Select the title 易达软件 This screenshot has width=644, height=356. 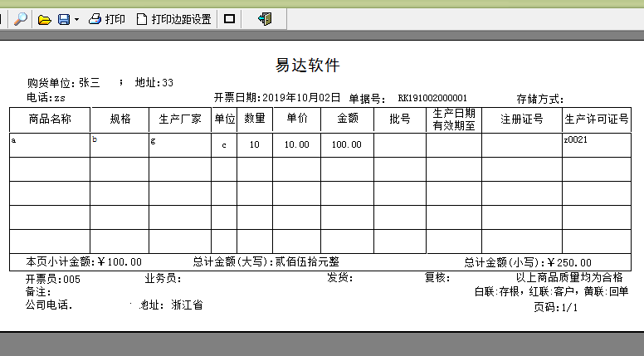[308, 65]
